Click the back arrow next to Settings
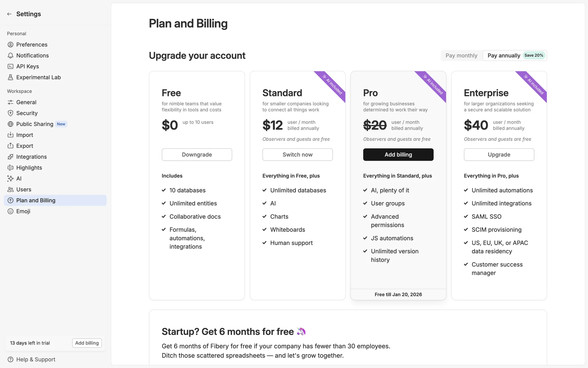The width and height of the screenshot is (588, 368). pos(9,14)
